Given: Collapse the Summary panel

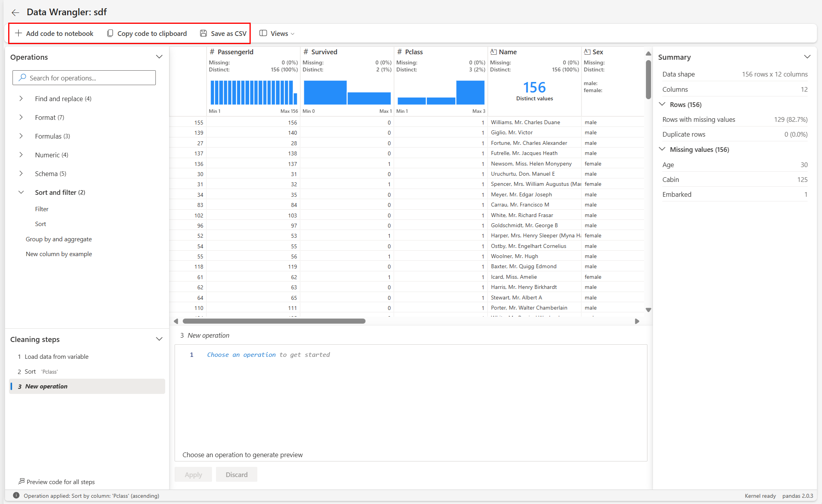Looking at the screenshot, I should (808, 57).
